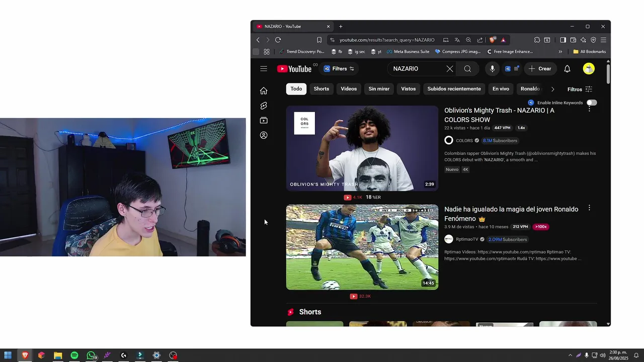
Task: Open Shorts icon in YouTube sidebar
Action: (x=264, y=106)
